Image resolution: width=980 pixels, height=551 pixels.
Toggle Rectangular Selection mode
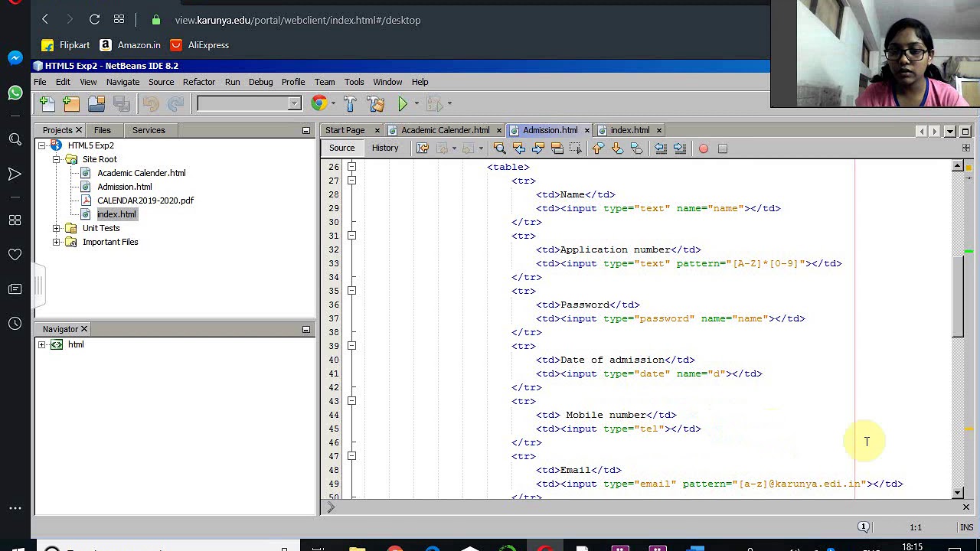point(577,148)
